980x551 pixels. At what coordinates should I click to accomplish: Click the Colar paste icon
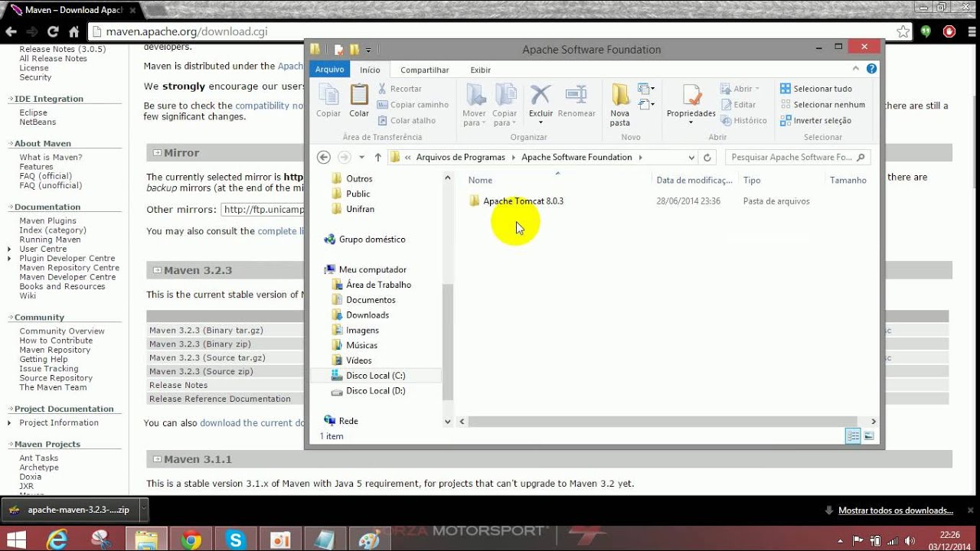359,100
